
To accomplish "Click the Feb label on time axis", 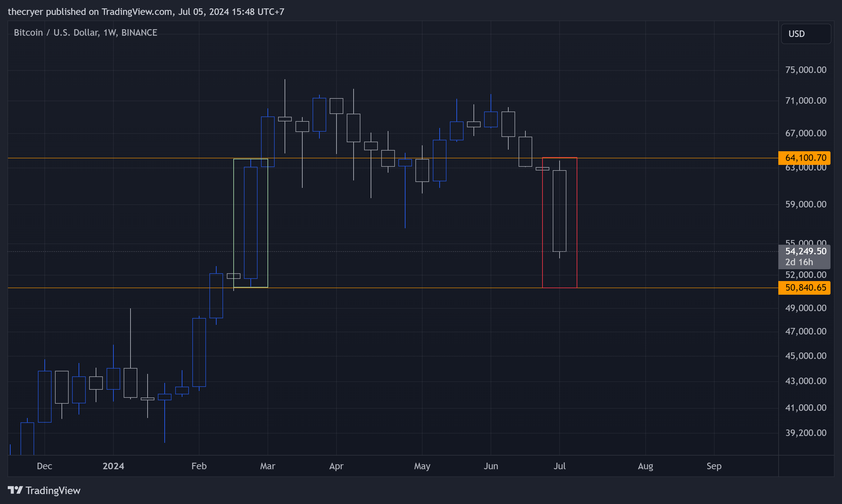I will coord(199,466).
